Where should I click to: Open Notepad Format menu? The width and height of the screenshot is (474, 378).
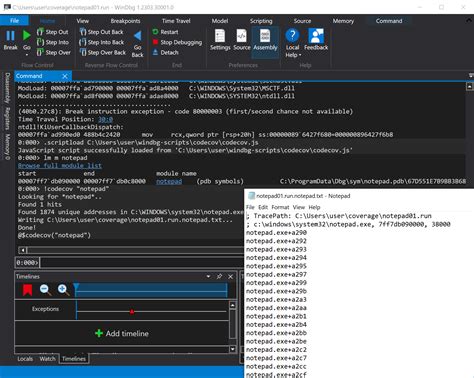(280, 207)
